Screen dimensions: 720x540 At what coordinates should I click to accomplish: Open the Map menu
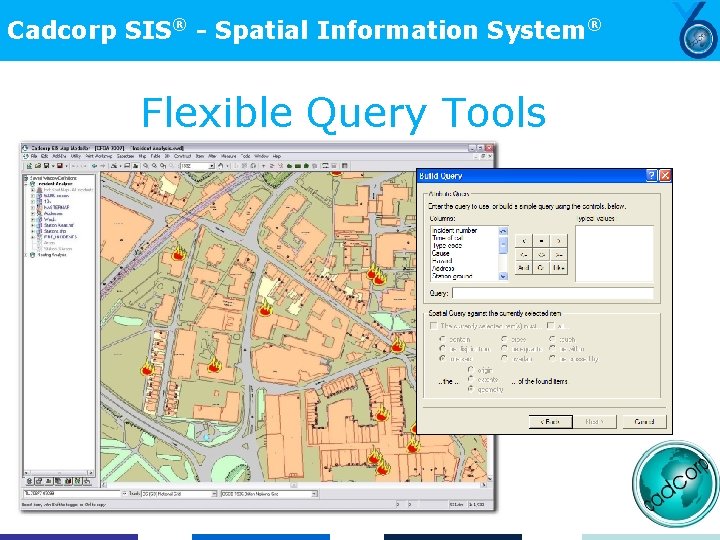(x=142, y=156)
